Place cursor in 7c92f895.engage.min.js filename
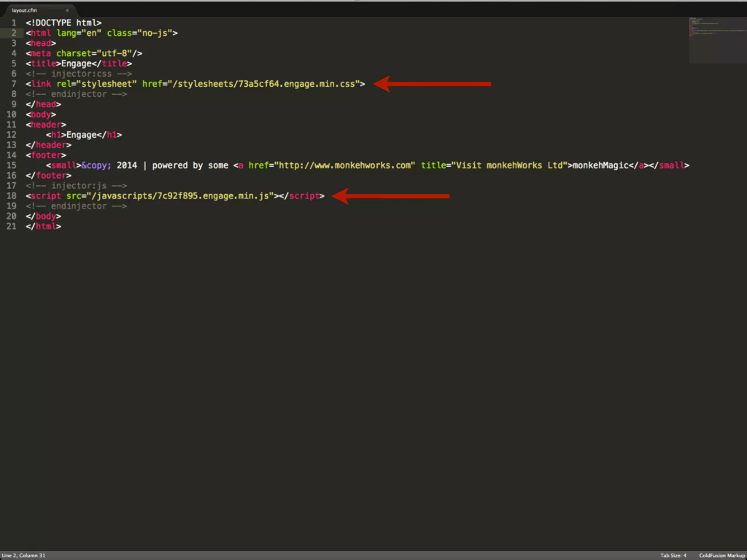 (x=213, y=196)
